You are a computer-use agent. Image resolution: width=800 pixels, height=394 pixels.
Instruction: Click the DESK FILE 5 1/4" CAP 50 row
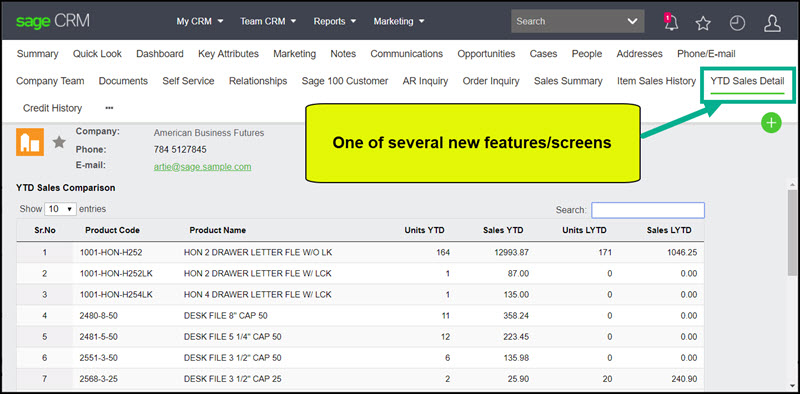(x=360, y=337)
